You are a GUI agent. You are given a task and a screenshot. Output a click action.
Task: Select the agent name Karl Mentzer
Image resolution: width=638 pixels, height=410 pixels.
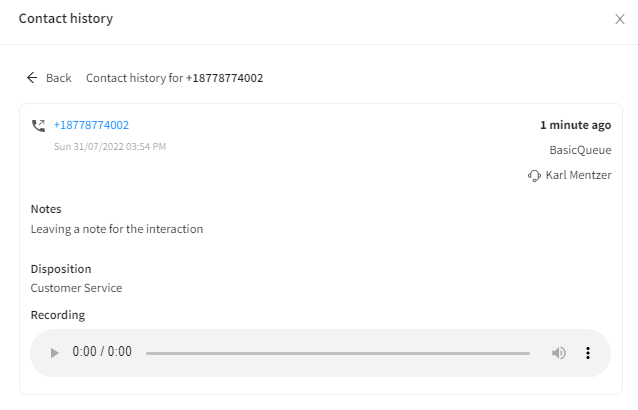click(x=578, y=175)
